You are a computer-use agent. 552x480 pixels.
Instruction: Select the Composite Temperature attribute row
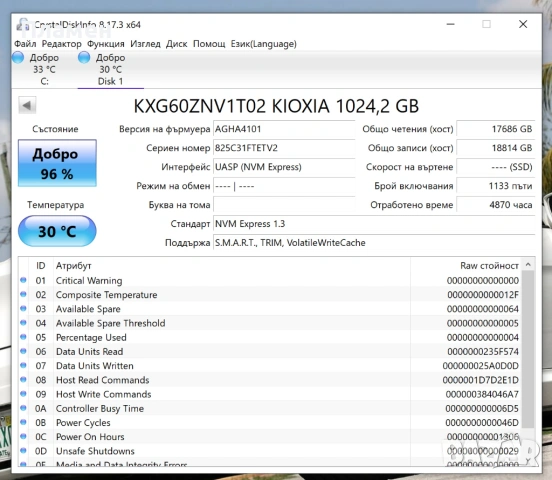[270, 295]
